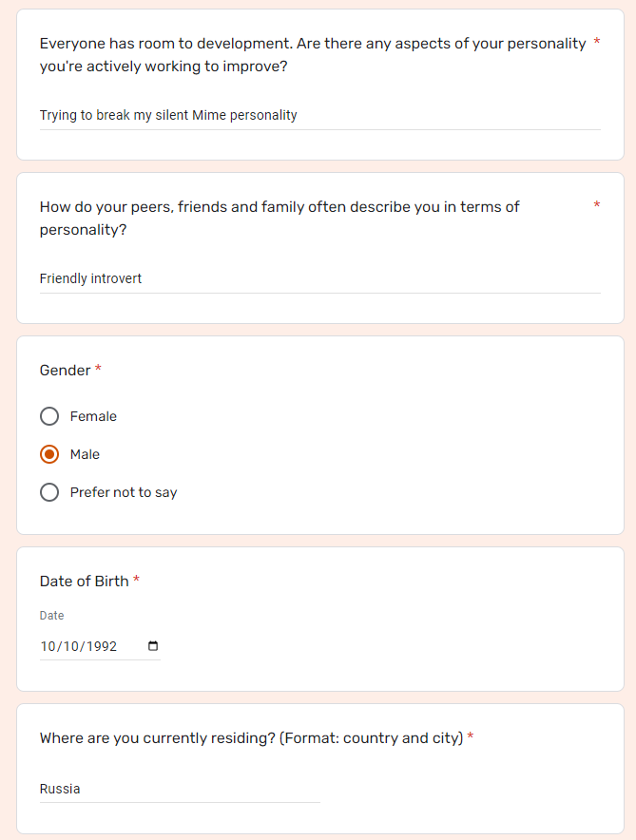Select the month segment of birth date

click(48, 646)
